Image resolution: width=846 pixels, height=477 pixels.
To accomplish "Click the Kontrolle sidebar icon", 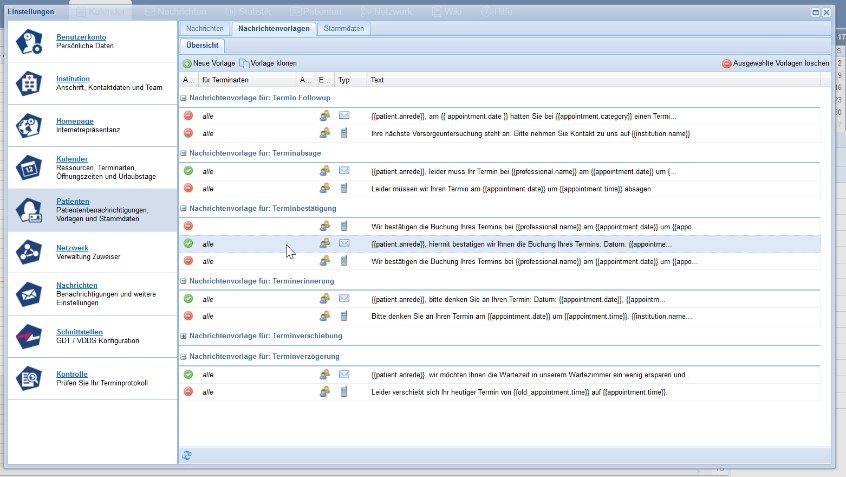I will pos(29,379).
